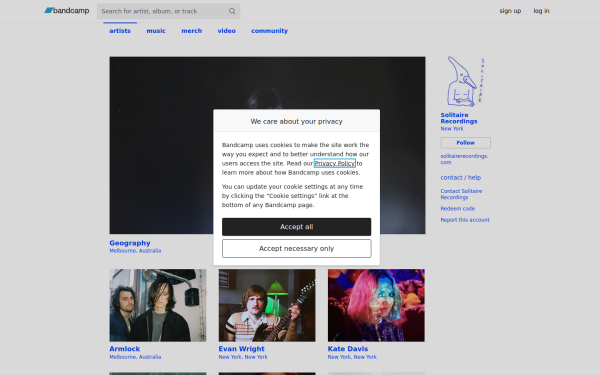Open the Kate Davis artist photo
The image size is (600, 375).
pyautogui.click(x=376, y=305)
